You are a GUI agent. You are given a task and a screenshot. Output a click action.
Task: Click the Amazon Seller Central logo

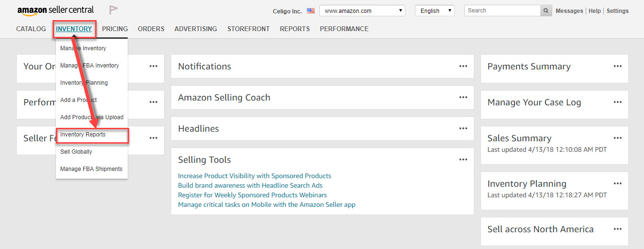coord(55,11)
